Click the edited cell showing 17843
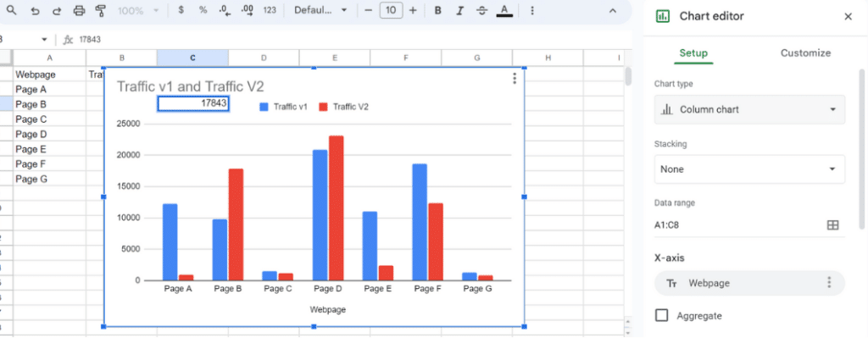Viewport: 868px width, 338px height. (x=193, y=103)
